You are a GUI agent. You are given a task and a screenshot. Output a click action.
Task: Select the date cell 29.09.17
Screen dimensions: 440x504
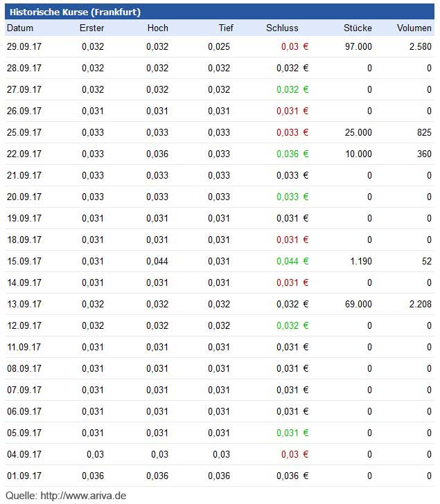click(x=24, y=46)
